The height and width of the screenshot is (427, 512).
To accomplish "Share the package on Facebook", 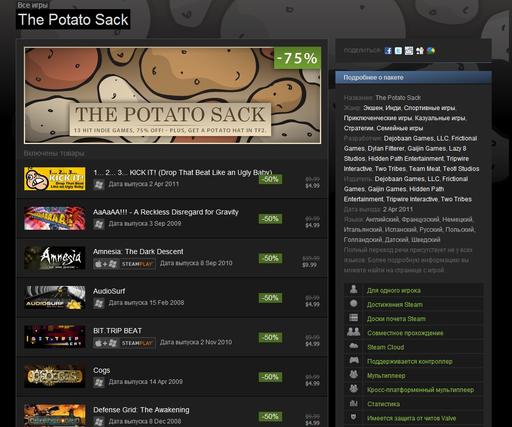I will [388, 51].
